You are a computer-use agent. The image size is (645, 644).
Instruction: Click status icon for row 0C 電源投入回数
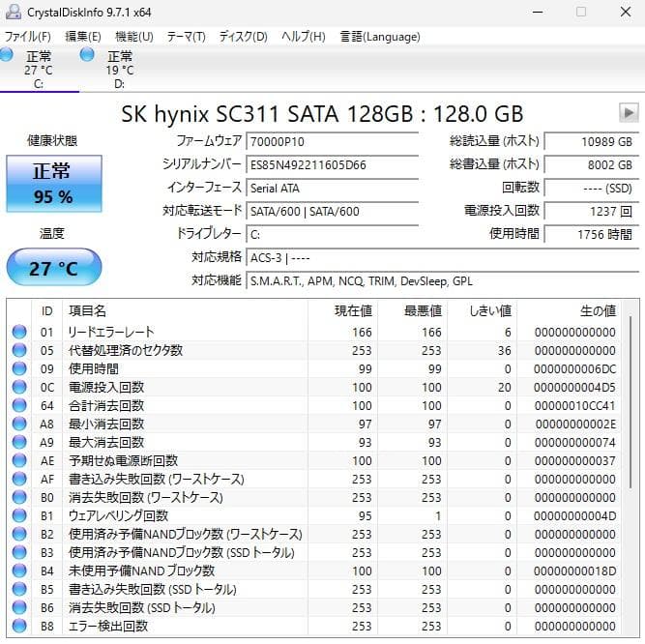pos(19,387)
